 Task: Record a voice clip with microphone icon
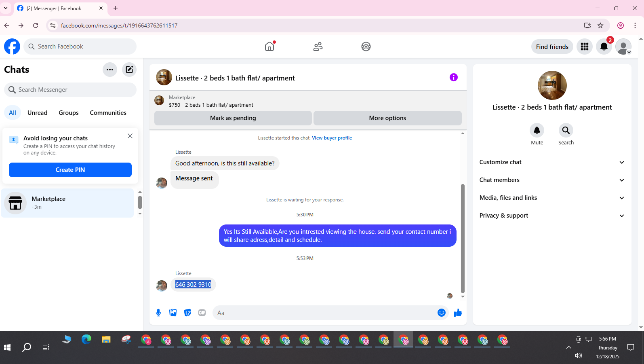point(158,313)
